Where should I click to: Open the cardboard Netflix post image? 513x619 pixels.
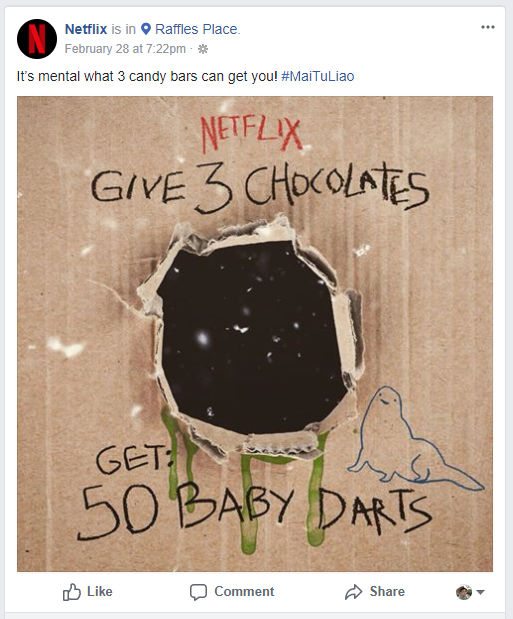(x=255, y=334)
